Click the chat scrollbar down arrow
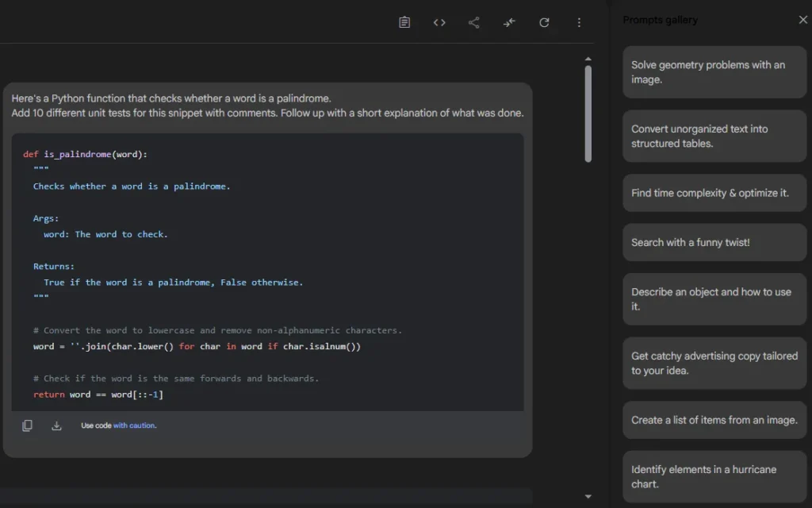The height and width of the screenshot is (508, 812). (x=588, y=496)
